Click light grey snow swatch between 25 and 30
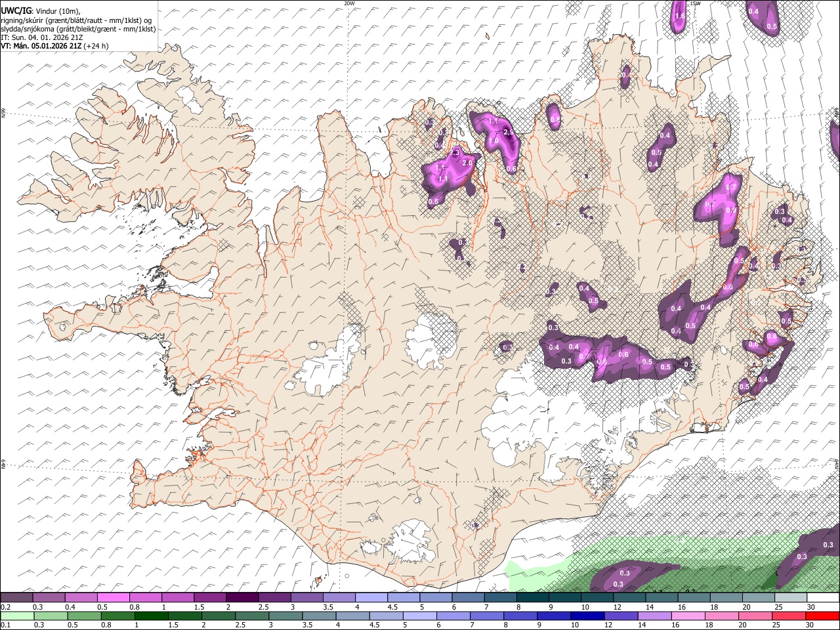Screen dimensions: 840x630 pos(791,598)
